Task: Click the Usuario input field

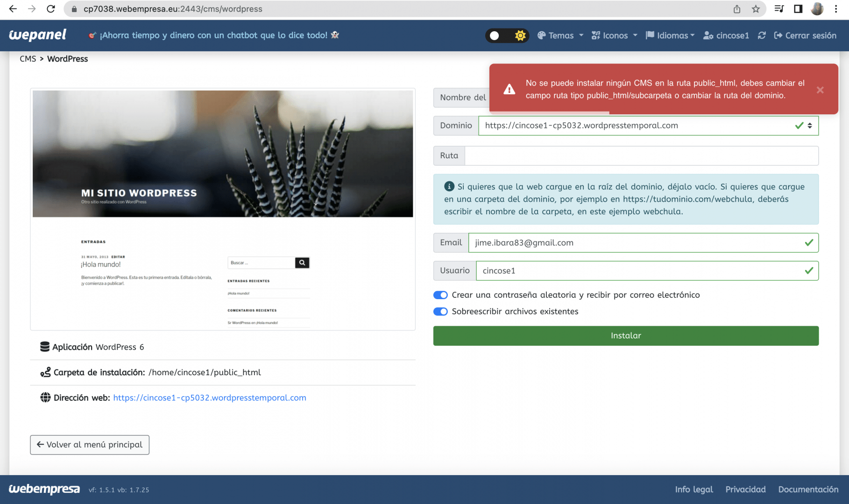Action: pyautogui.click(x=647, y=271)
